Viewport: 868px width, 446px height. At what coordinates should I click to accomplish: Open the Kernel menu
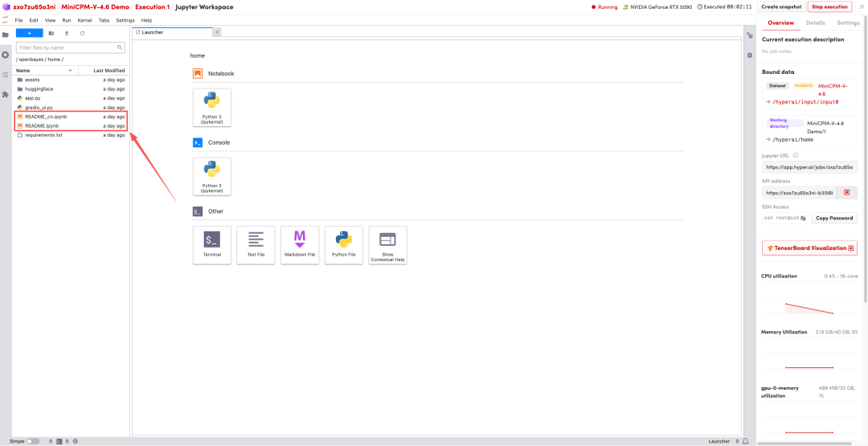pos(84,20)
